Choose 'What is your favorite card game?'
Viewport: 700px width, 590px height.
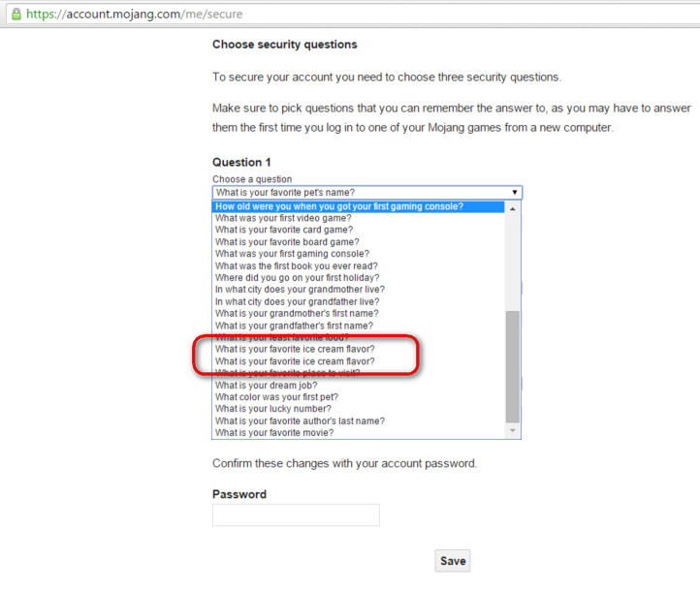coord(285,231)
